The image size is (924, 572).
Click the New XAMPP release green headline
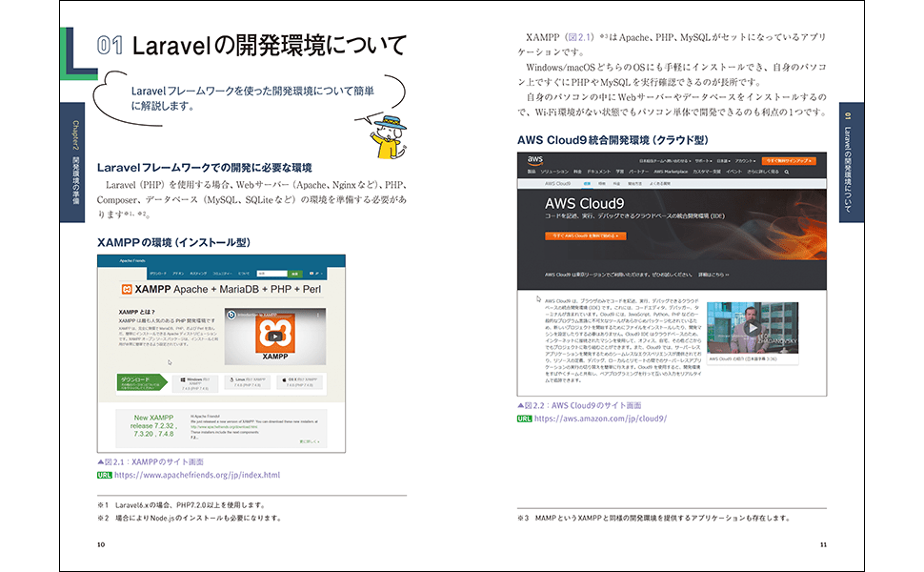click(153, 425)
